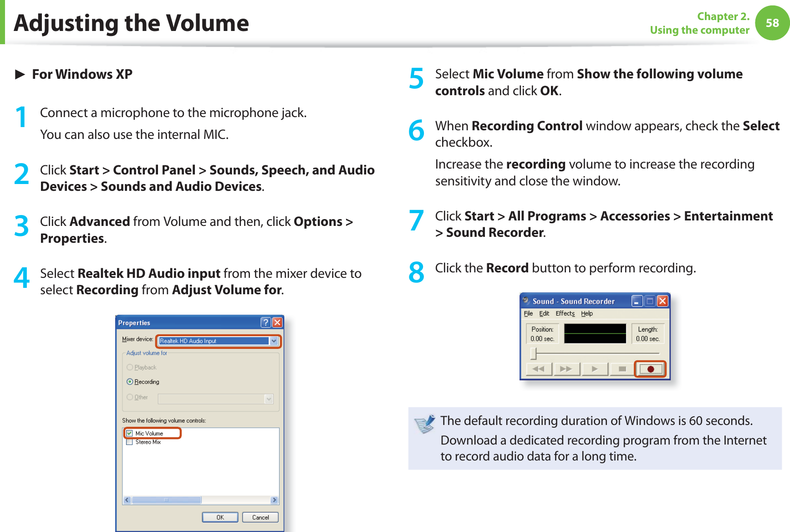Click OK in the Properties dialog

pyautogui.click(x=220, y=517)
